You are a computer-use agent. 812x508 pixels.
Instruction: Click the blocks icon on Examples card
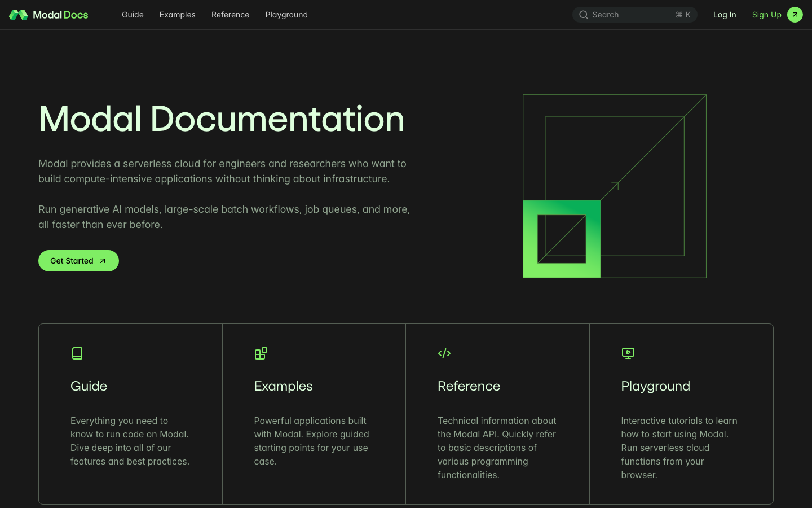coord(261,353)
